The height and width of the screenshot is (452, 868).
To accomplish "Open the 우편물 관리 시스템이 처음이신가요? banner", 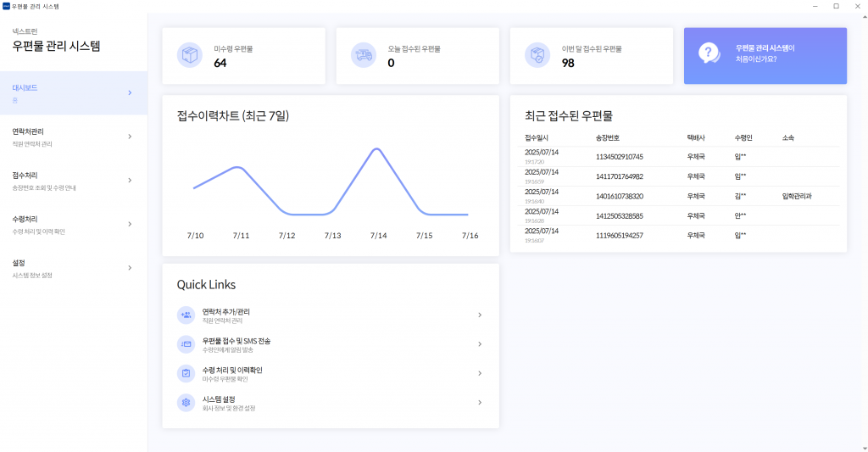I will click(765, 55).
